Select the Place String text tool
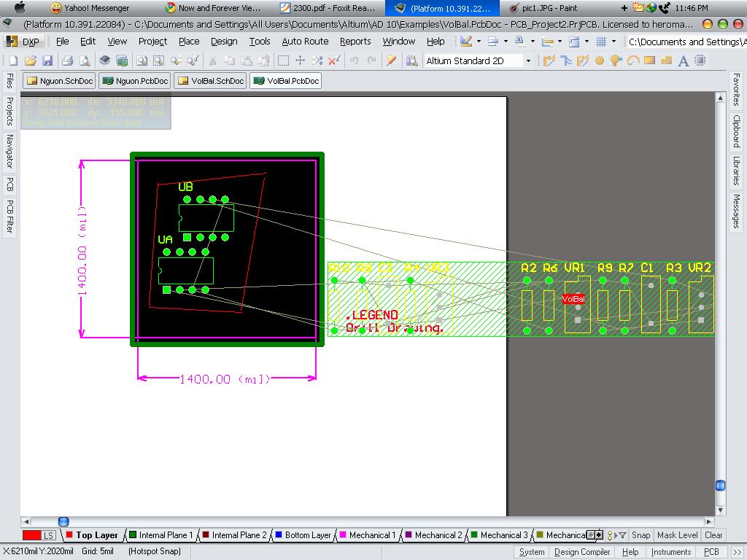 coord(684,61)
